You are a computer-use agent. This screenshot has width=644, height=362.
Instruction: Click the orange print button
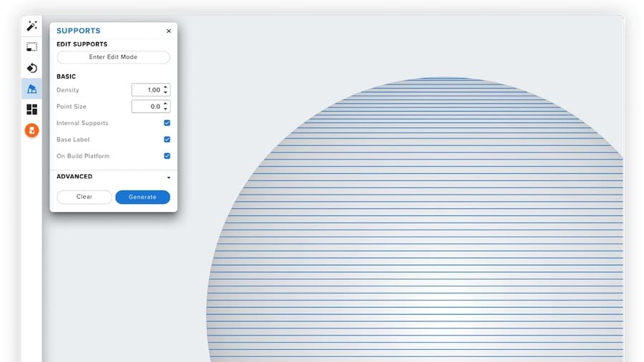(31, 130)
